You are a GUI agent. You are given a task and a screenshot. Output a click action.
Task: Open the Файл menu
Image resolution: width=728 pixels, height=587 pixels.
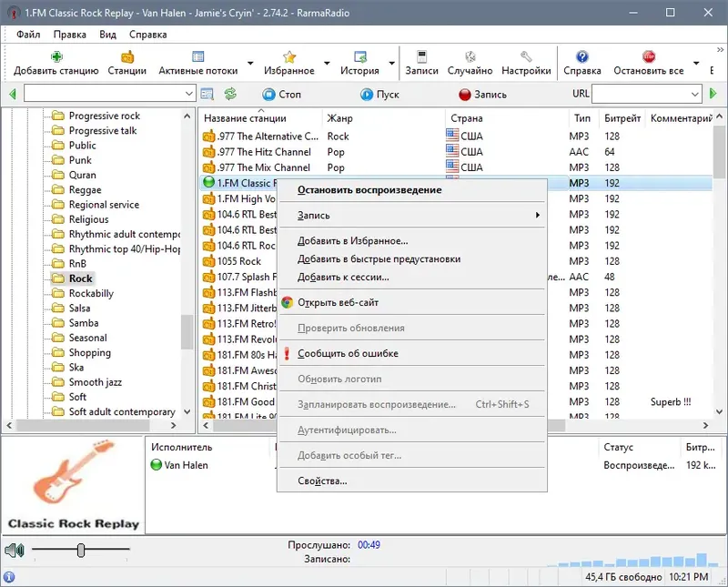pyautogui.click(x=27, y=34)
